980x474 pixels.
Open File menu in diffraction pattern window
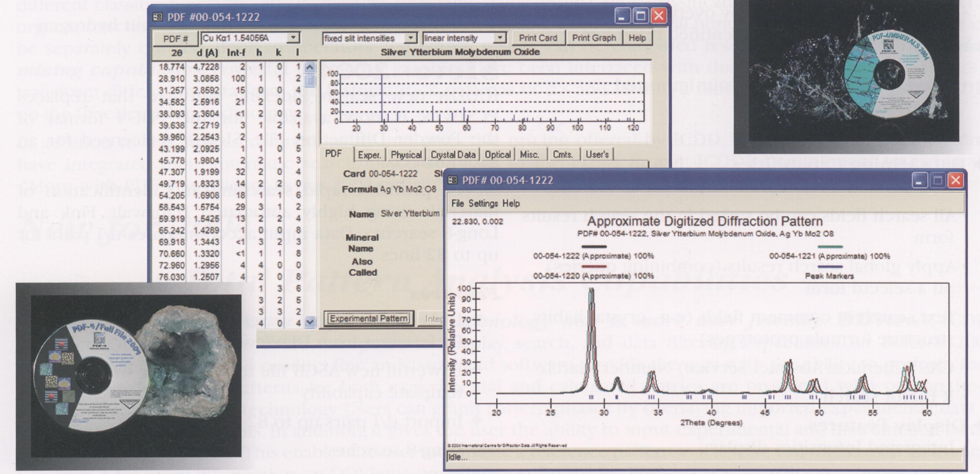[457, 203]
